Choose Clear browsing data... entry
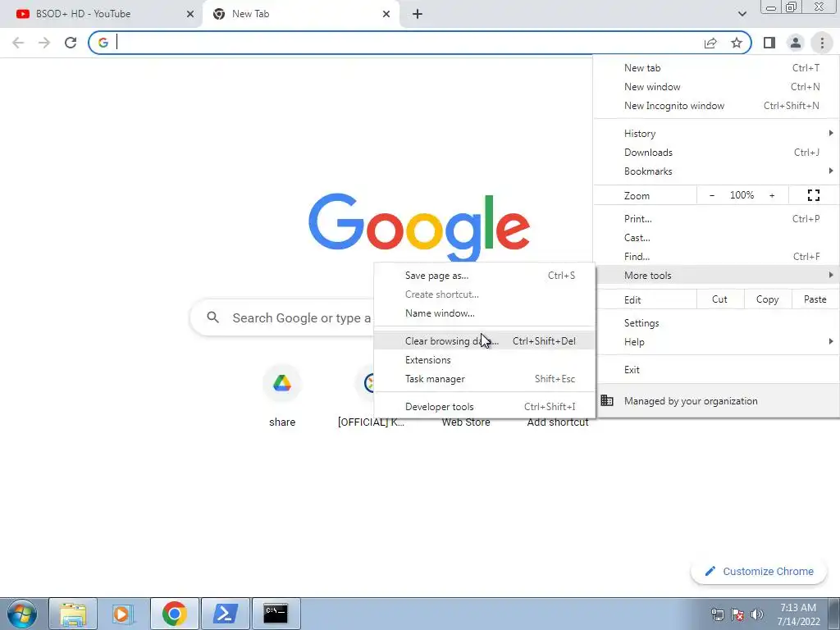This screenshot has height=630, width=840. pos(484,341)
